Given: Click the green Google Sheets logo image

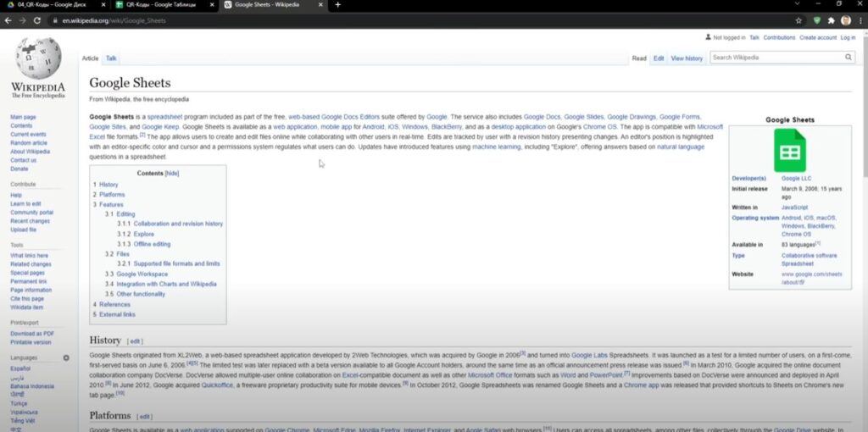Looking at the screenshot, I should pyautogui.click(x=789, y=152).
